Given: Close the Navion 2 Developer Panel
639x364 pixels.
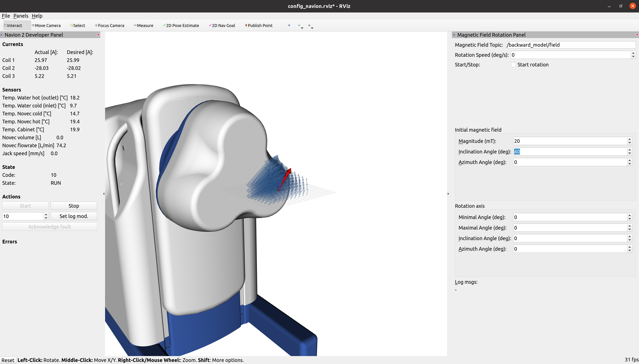Looking at the screenshot, I should pos(98,35).
